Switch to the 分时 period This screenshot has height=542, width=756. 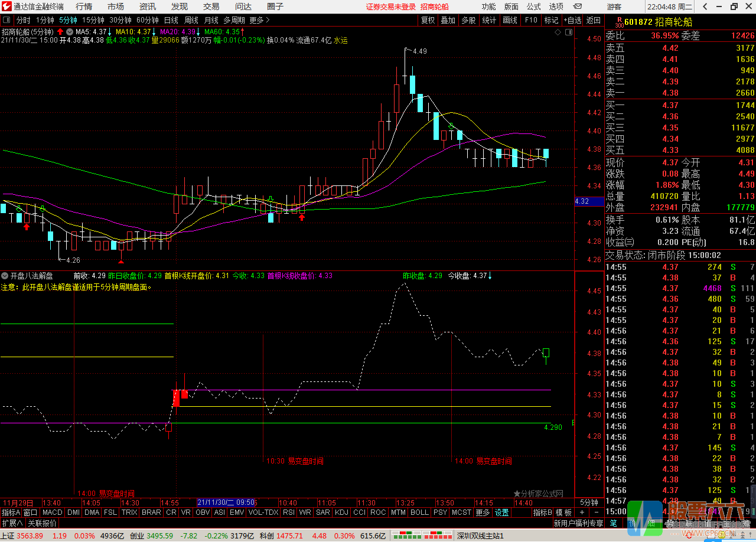point(24,20)
